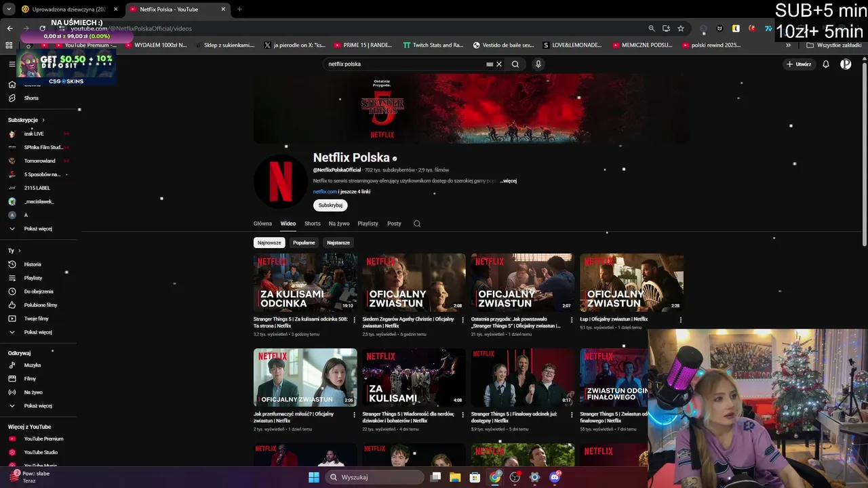The width and height of the screenshot is (868, 488).
Task: Start voice search with microphone icon
Action: pyautogui.click(x=538, y=64)
